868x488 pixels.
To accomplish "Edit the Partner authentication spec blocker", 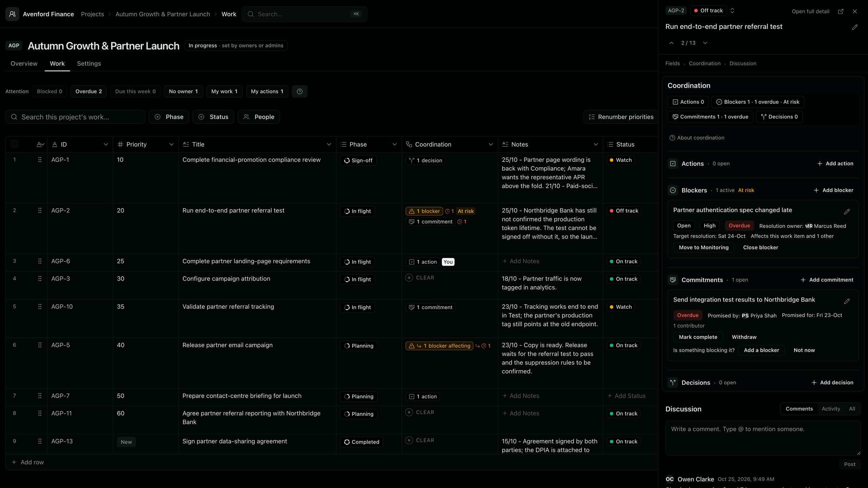I will pyautogui.click(x=847, y=212).
